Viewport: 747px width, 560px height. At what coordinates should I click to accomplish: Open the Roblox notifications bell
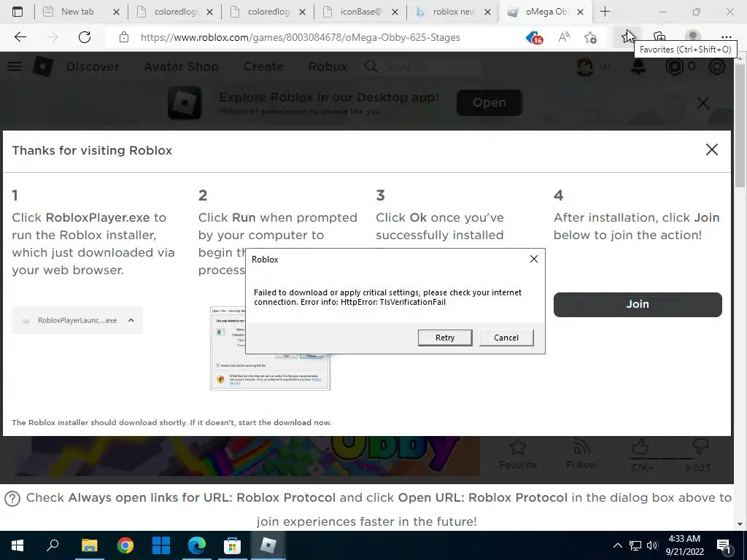[638, 66]
